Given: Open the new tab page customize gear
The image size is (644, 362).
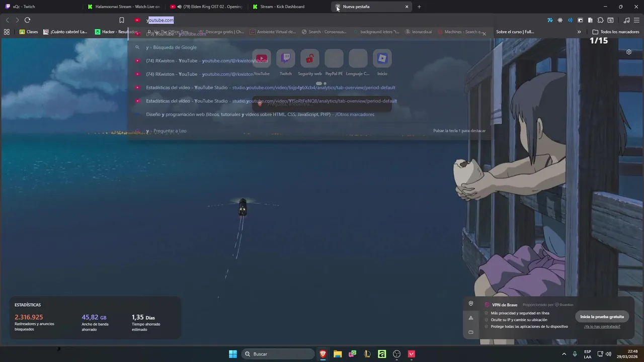Looking at the screenshot, I should pyautogui.click(x=629, y=52).
